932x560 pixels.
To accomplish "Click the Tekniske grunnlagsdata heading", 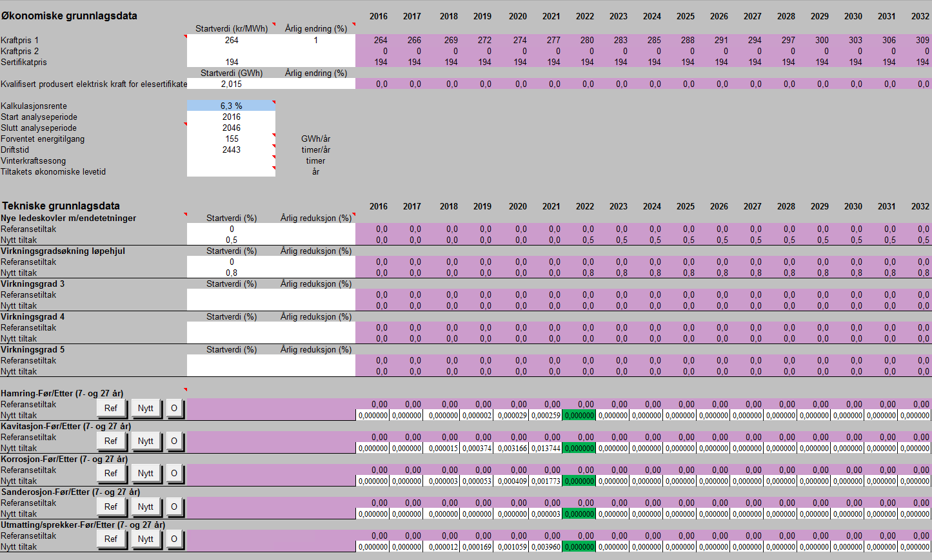I will click(x=61, y=206).
